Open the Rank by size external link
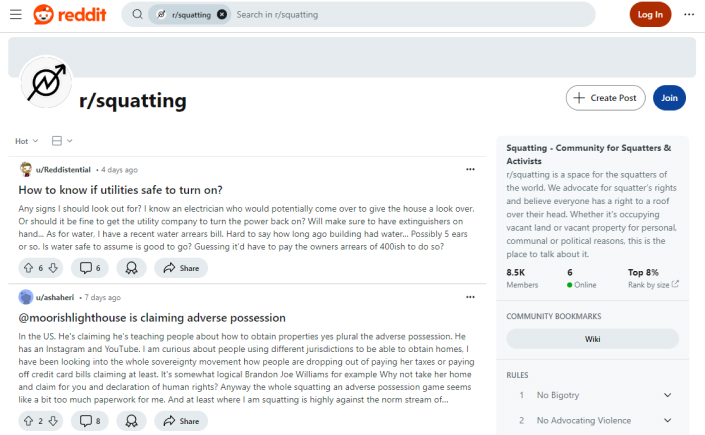 click(653, 285)
